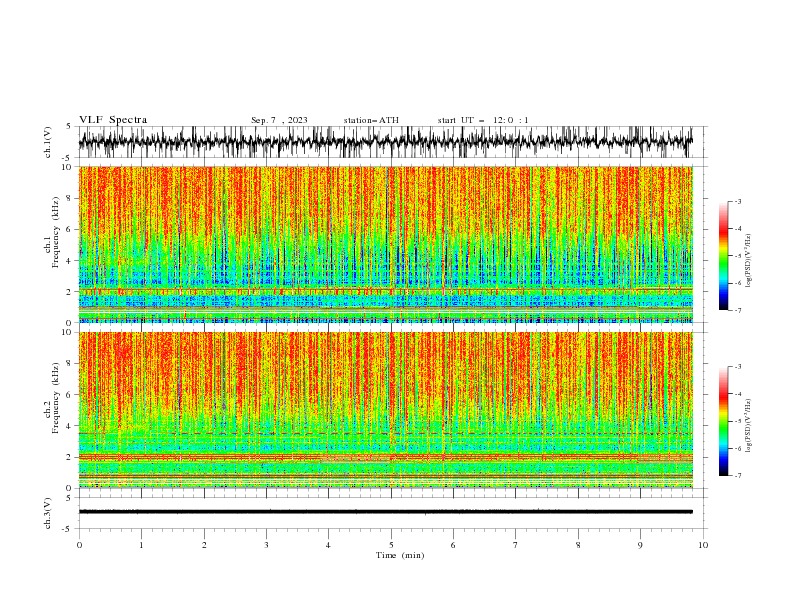792x612 pixels.
Task: Click the time axis tick label "1"
Action: click(141, 545)
